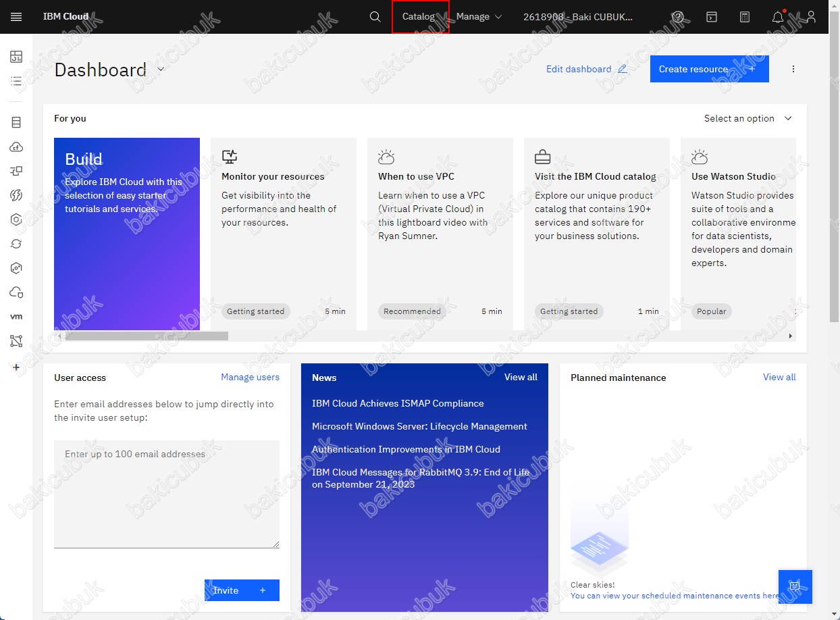Open the scheduled maintenance events link
This screenshot has width=840, height=620.
675,596
